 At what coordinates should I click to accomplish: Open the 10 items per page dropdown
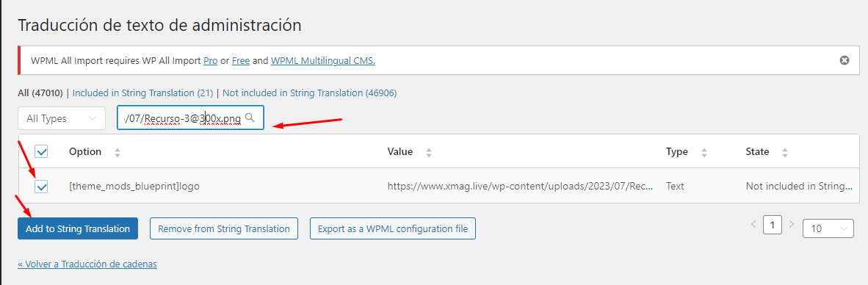(828, 228)
